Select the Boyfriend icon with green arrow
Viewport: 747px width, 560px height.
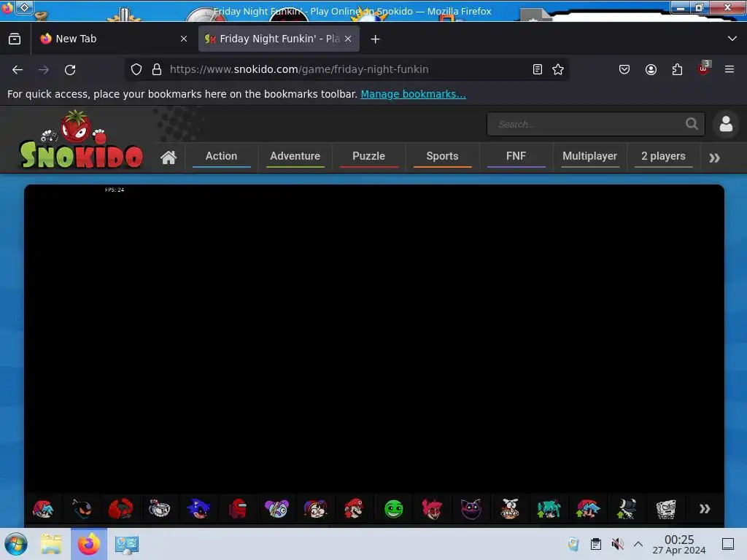[588, 508]
